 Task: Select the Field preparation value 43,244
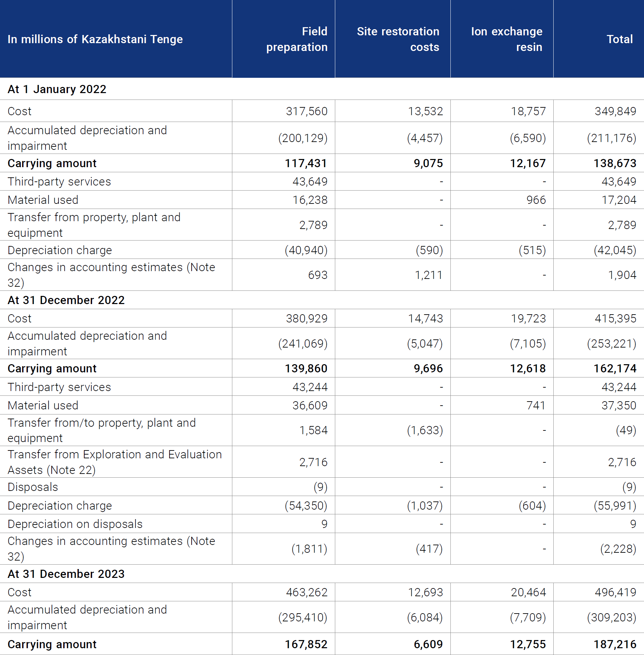(x=310, y=387)
